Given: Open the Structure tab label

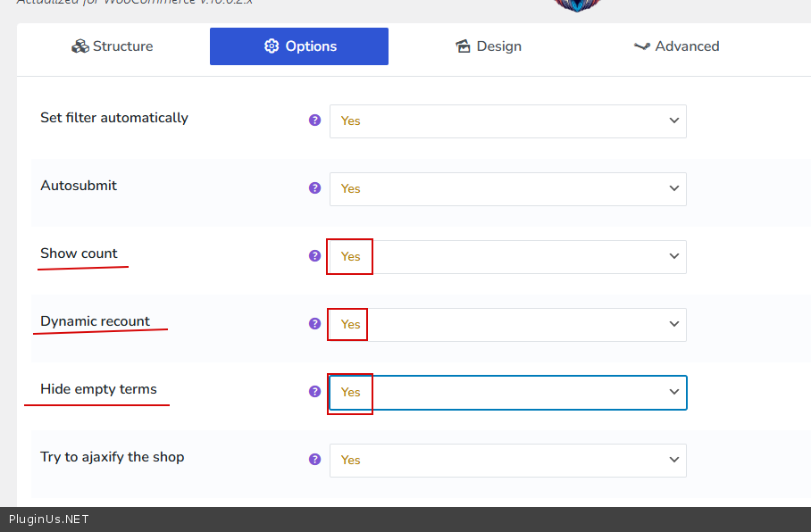Looking at the screenshot, I should click(122, 46).
